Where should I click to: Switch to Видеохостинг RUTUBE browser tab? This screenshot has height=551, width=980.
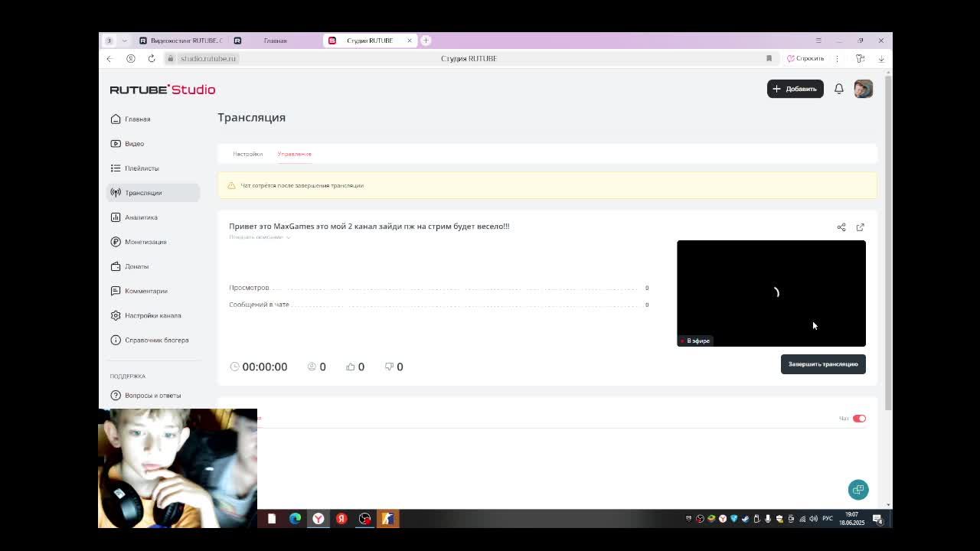pos(181,41)
